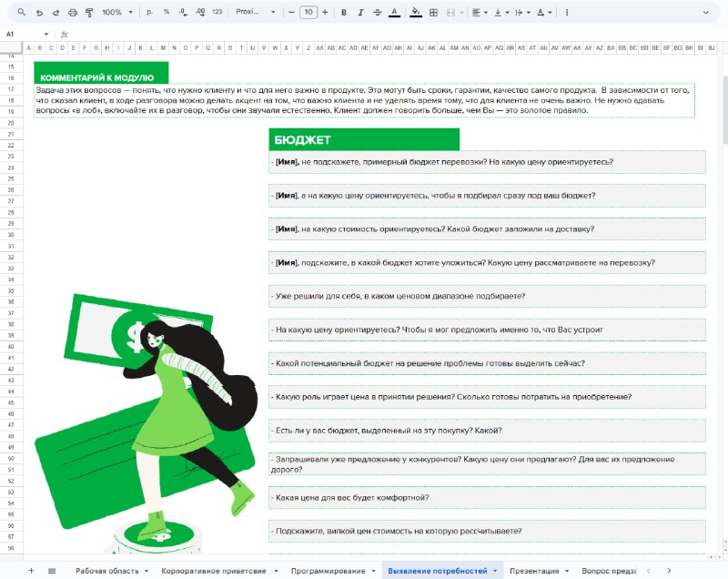This screenshot has width=728, height=579.
Task: Click the name box showing A1
Action: (10, 34)
